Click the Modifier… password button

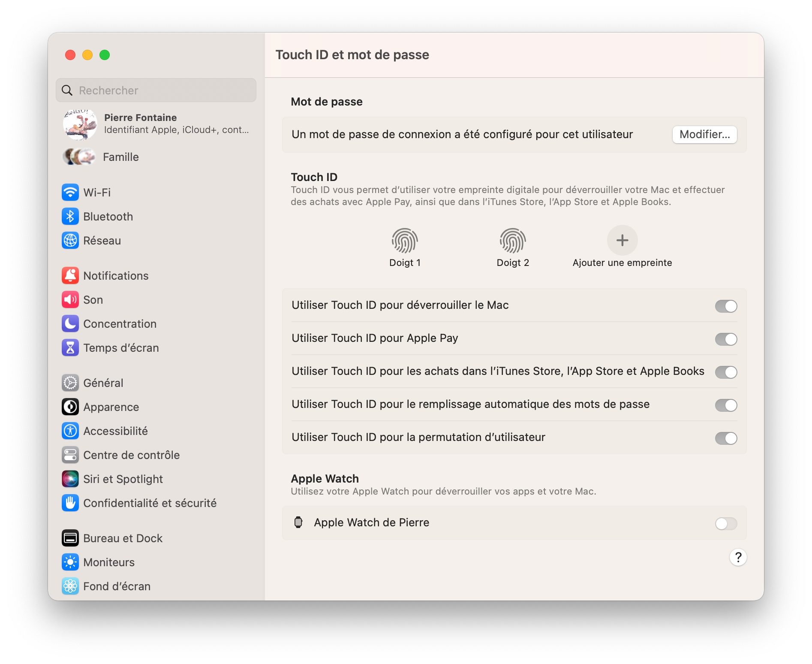click(704, 134)
